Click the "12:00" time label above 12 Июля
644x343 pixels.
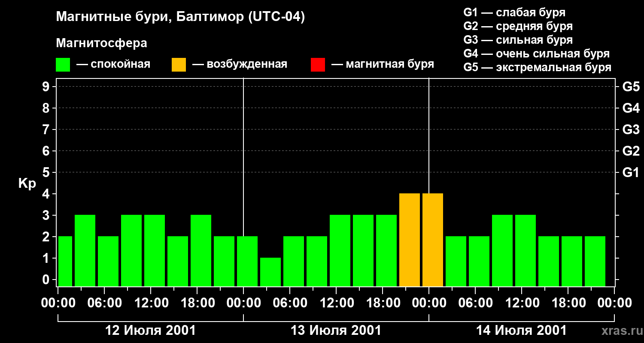(151, 303)
